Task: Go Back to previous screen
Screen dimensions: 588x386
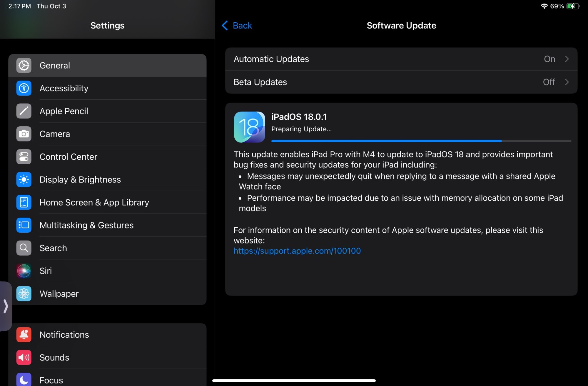Action: [237, 26]
